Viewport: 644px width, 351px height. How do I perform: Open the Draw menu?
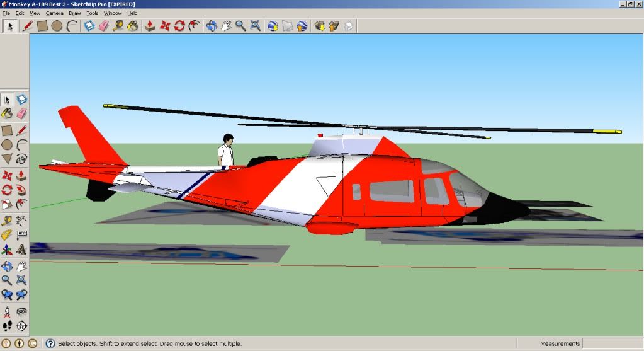point(74,13)
